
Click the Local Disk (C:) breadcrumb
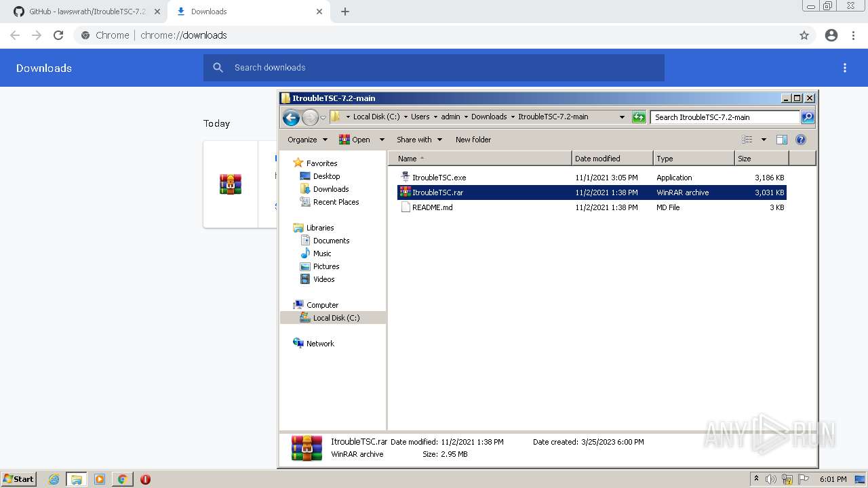tap(376, 117)
